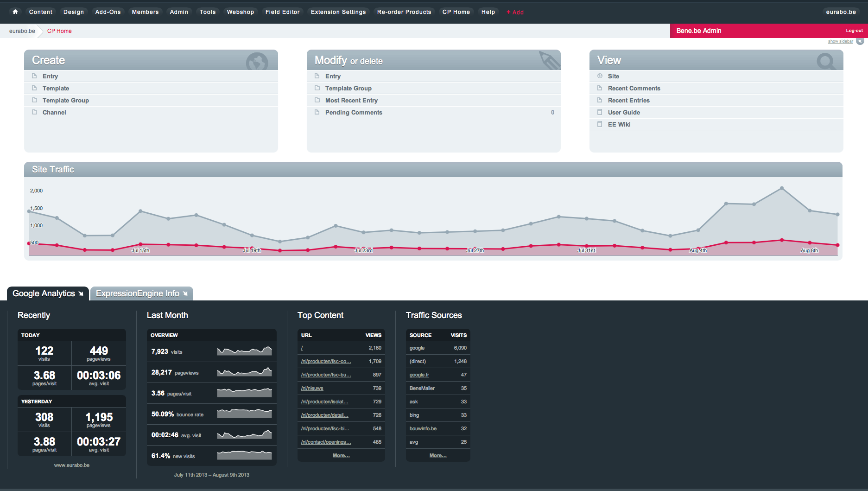Click the CP Home breadcrumb link
868x491 pixels.
[59, 31]
